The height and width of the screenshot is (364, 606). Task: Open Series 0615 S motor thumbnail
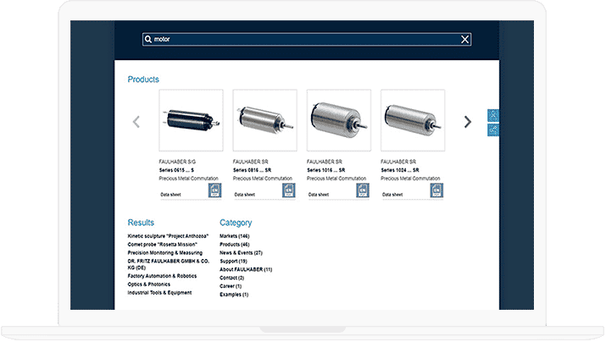[191, 120]
